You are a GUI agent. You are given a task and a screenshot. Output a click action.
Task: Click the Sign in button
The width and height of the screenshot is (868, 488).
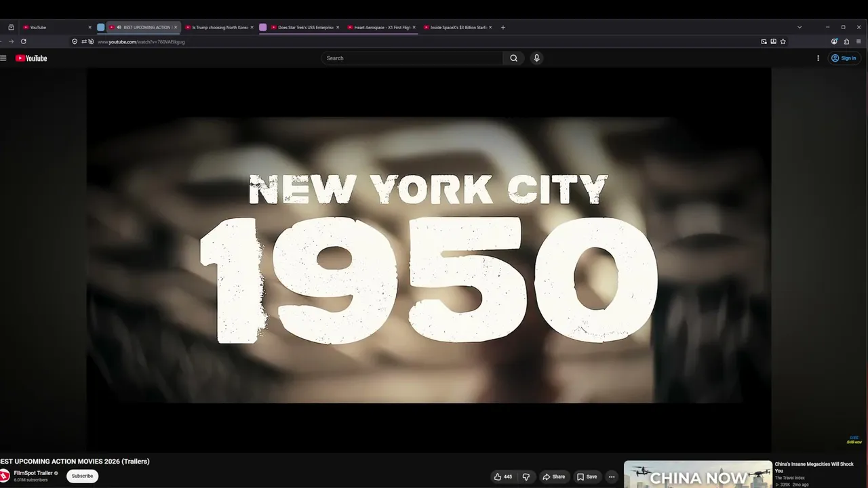(x=844, y=58)
